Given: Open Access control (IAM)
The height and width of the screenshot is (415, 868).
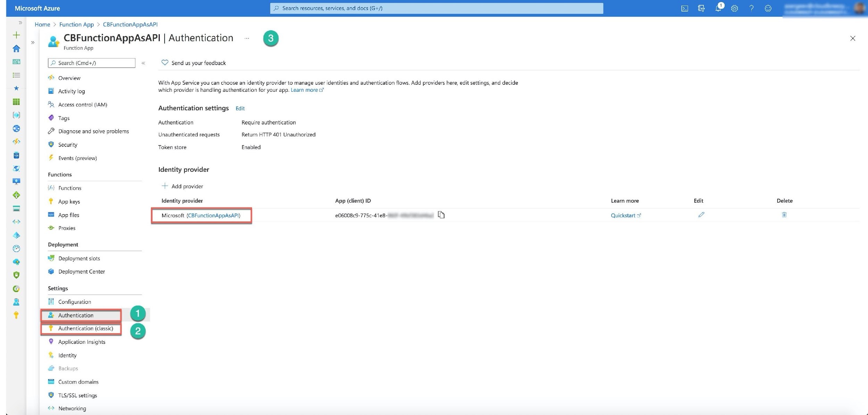Looking at the screenshot, I should click(x=83, y=105).
